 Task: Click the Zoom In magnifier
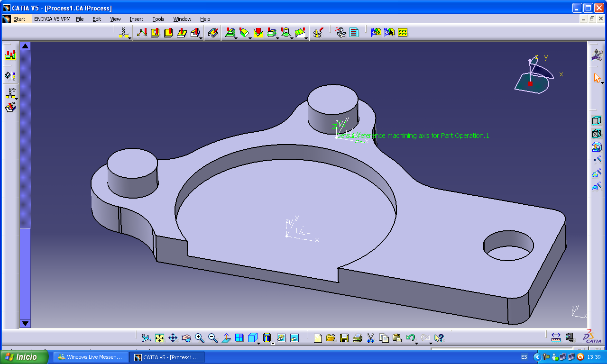point(199,338)
